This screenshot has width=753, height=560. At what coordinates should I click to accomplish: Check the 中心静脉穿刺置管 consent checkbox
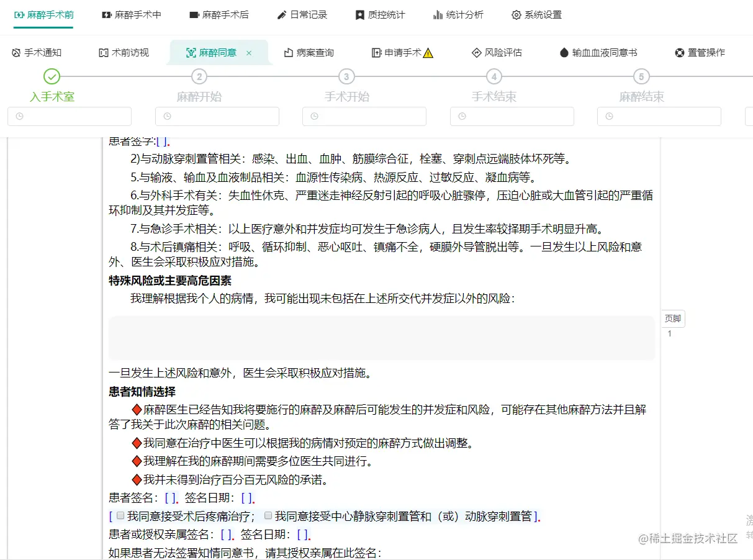[x=267, y=516]
